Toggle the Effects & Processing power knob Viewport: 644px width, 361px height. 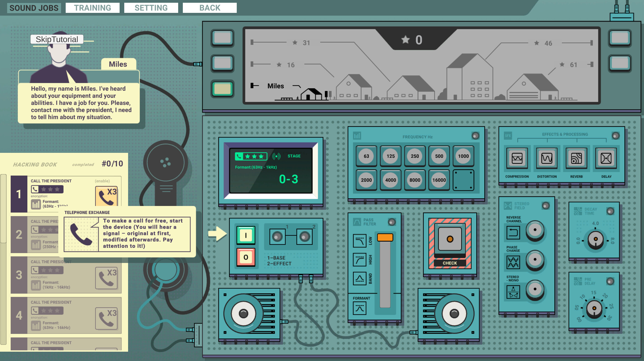pos(616,136)
